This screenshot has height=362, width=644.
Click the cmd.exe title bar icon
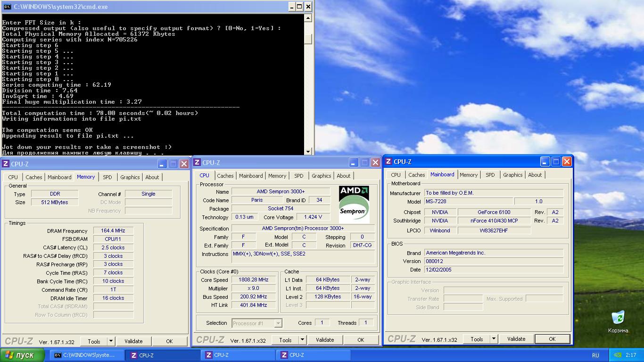[7, 7]
